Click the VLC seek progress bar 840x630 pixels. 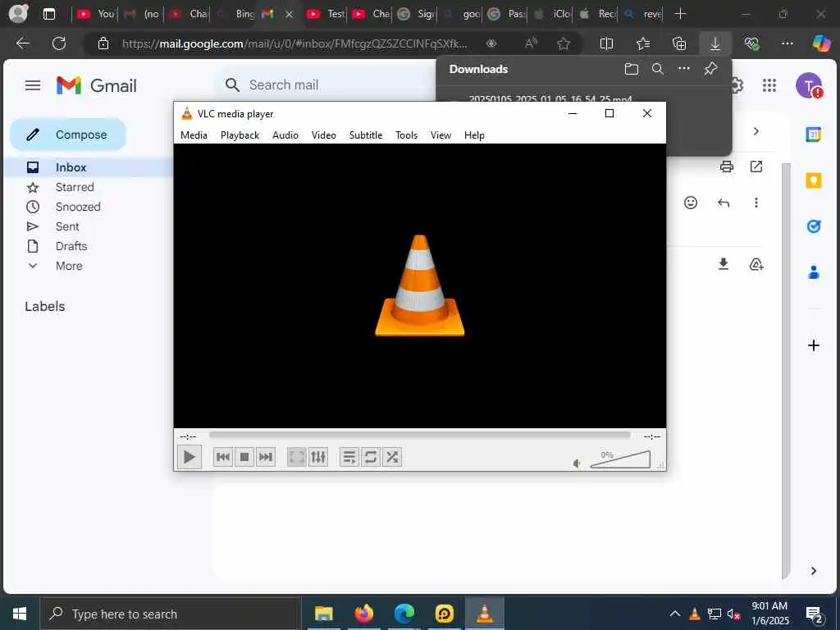point(419,436)
